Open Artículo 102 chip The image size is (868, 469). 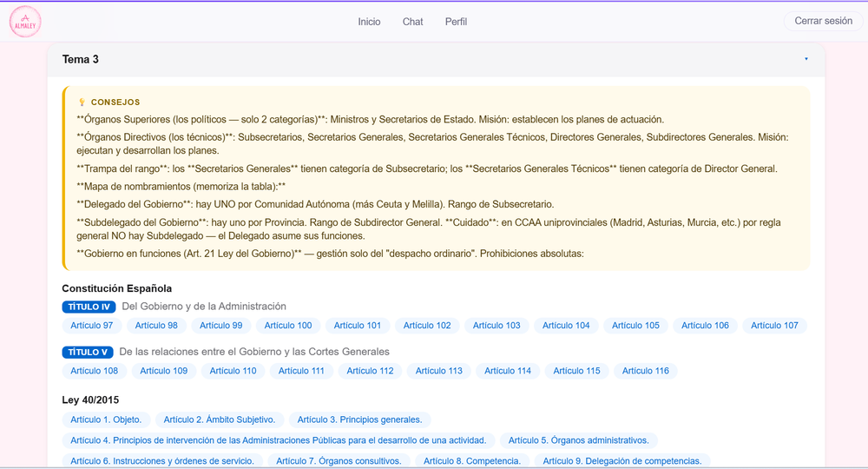(x=427, y=326)
